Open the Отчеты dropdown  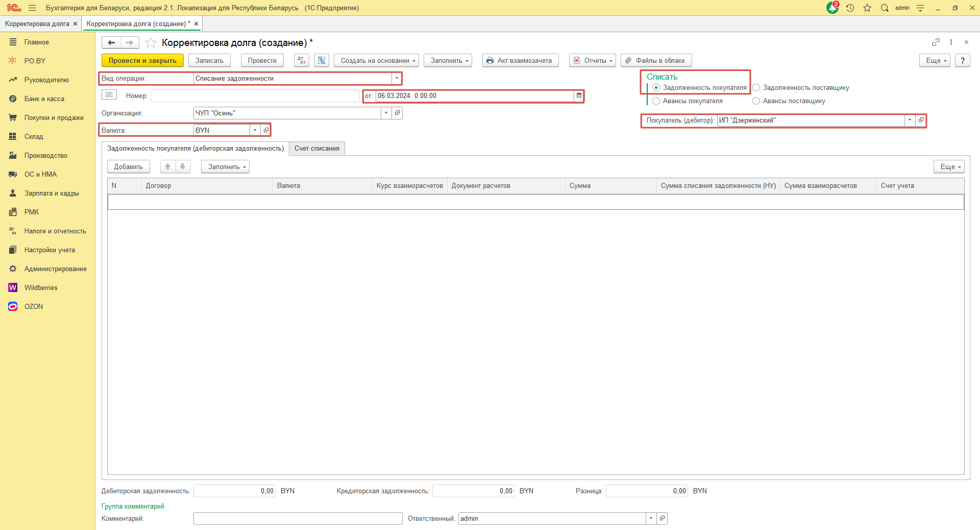(x=593, y=60)
